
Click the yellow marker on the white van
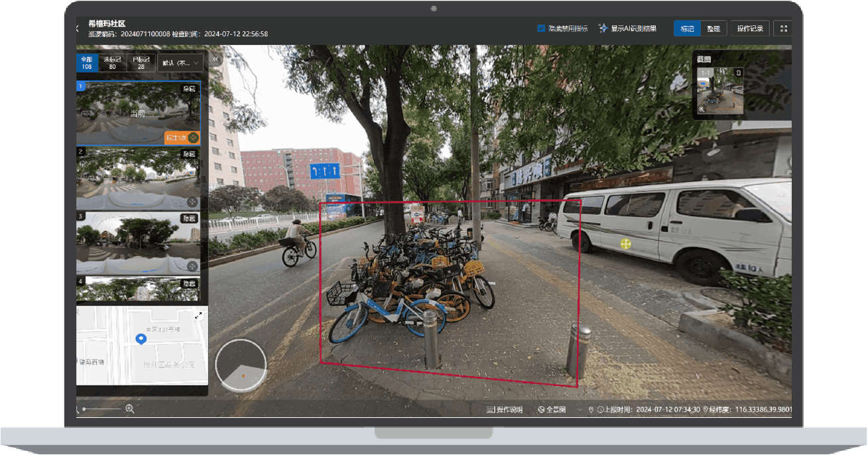pyautogui.click(x=625, y=244)
